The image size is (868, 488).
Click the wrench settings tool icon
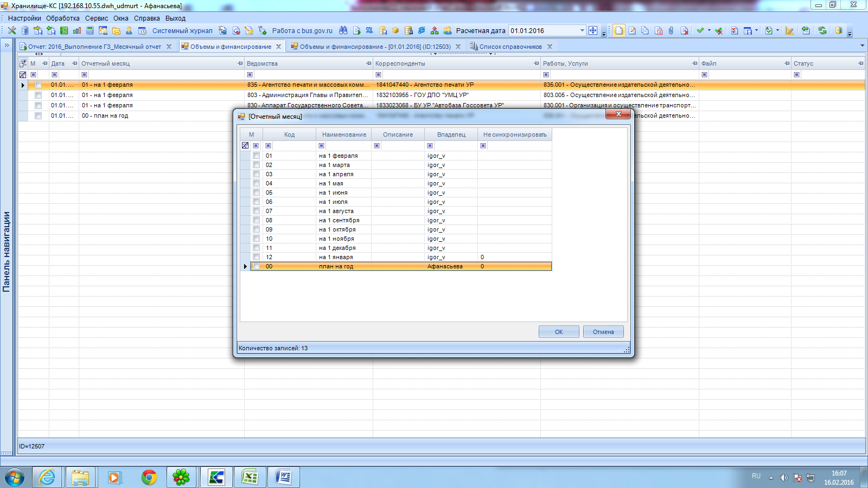11,31
